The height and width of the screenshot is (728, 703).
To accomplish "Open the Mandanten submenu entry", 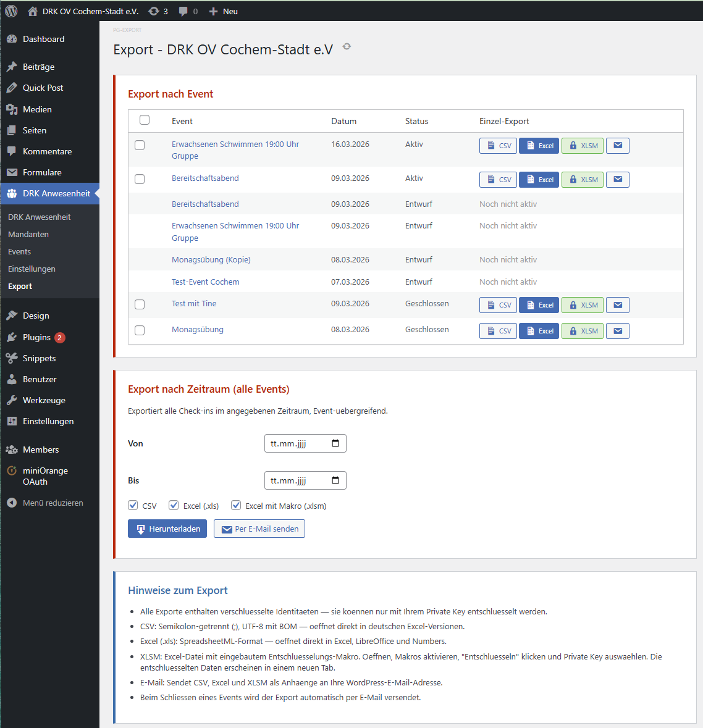I will [x=28, y=235].
